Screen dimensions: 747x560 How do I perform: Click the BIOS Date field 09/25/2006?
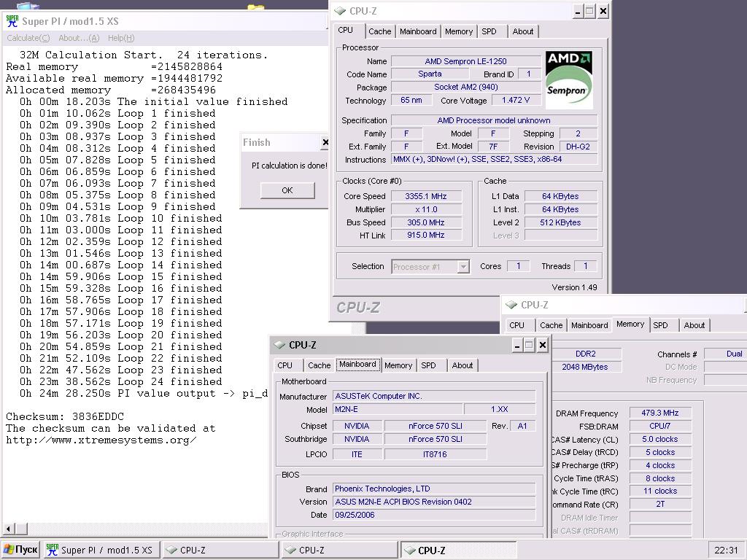click(434, 515)
